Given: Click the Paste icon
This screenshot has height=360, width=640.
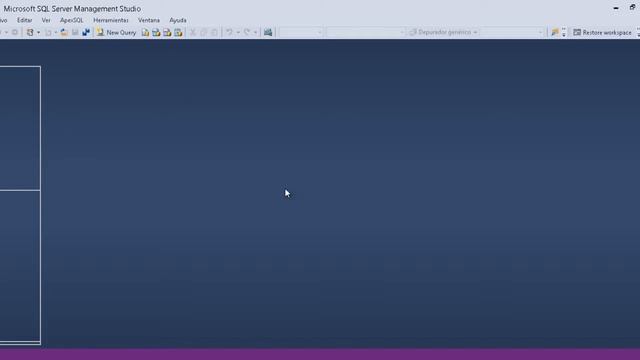Looking at the screenshot, I should pos(214,32).
